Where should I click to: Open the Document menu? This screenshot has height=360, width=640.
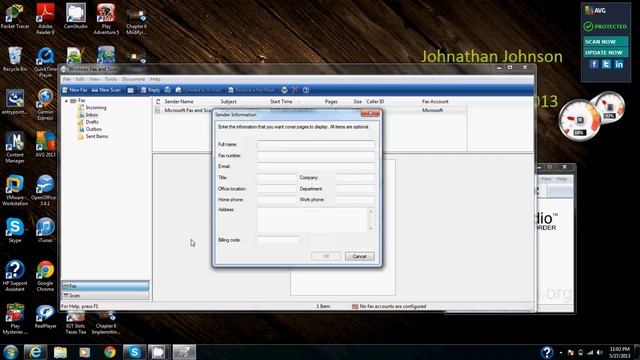[x=133, y=79]
